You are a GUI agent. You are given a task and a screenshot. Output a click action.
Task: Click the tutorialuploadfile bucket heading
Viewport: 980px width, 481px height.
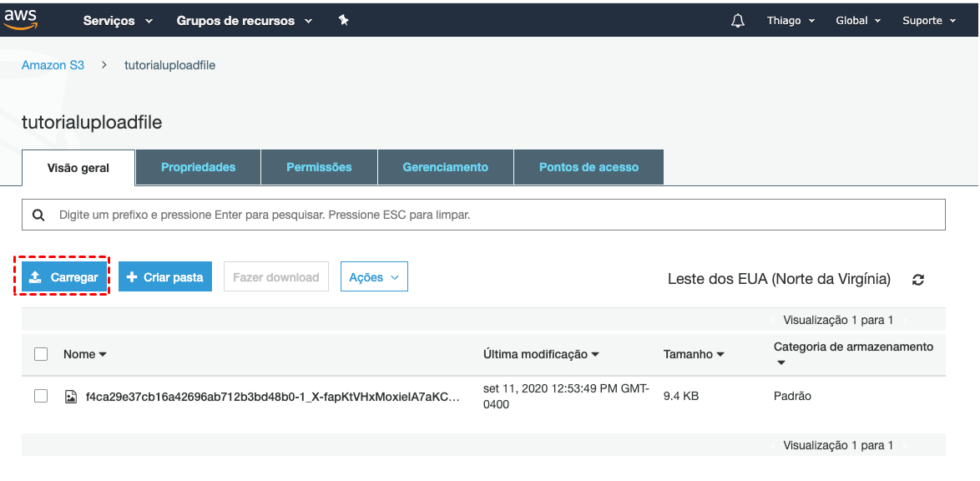click(x=92, y=123)
